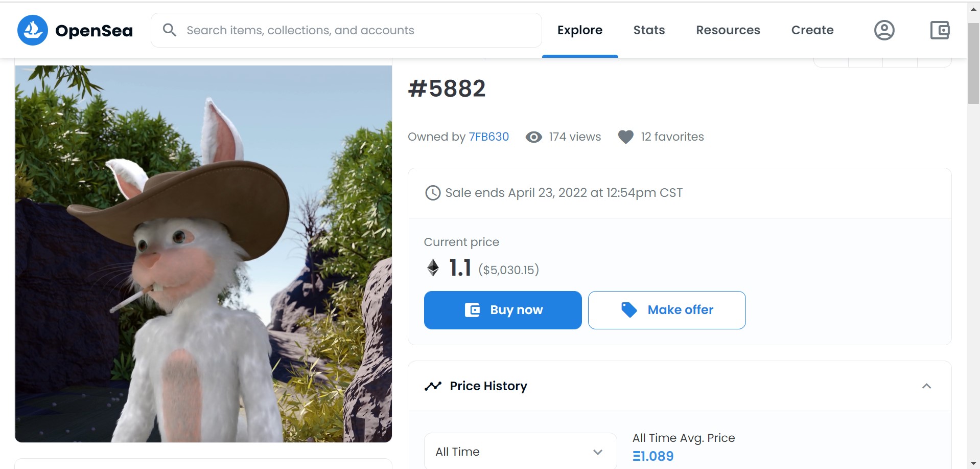Collapse the Price History panel chevron

pos(926,386)
